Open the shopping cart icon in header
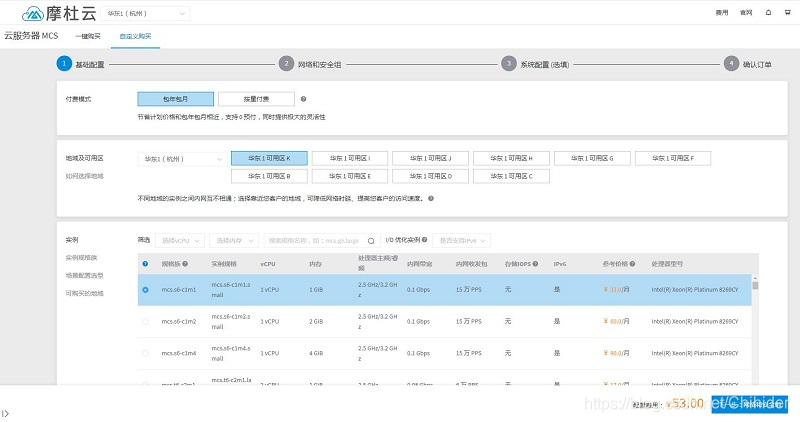 coord(788,13)
